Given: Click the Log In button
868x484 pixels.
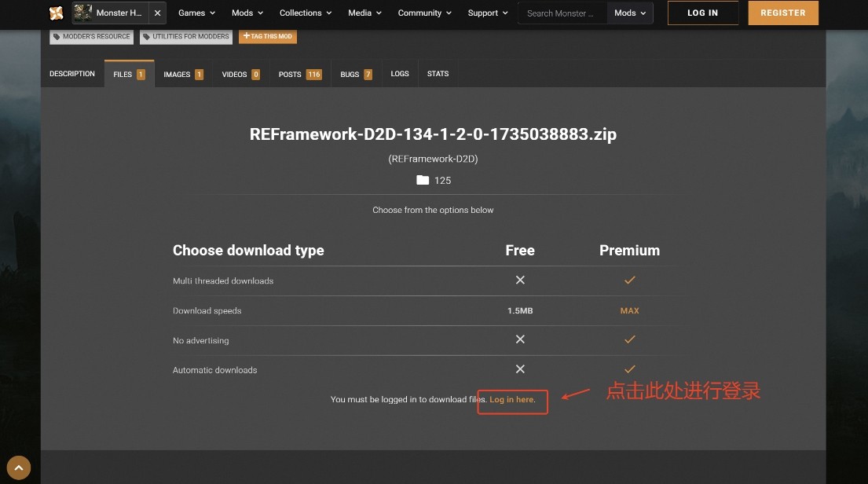Looking at the screenshot, I should [x=702, y=13].
